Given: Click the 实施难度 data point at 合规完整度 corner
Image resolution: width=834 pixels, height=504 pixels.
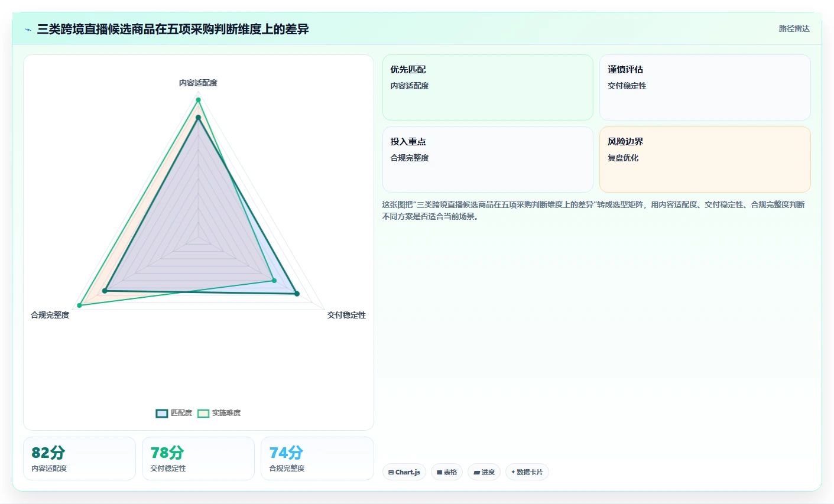Looking at the screenshot, I should pyautogui.click(x=79, y=305).
